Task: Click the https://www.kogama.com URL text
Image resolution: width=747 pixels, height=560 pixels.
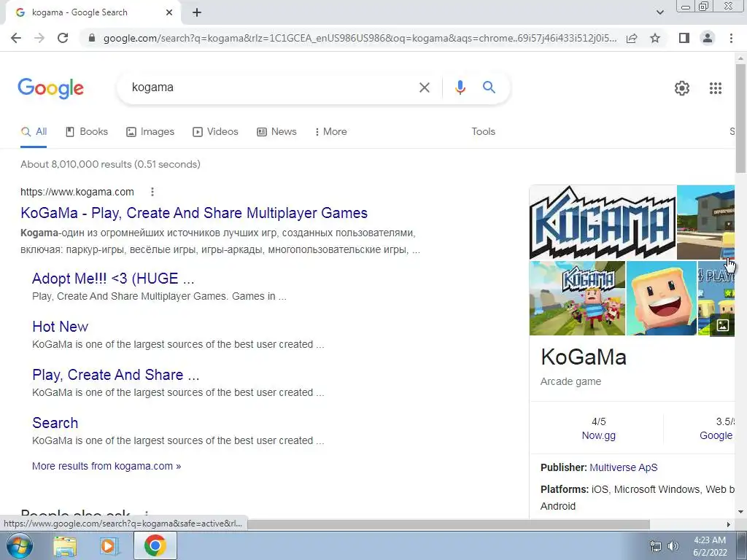Action: [77, 192]
